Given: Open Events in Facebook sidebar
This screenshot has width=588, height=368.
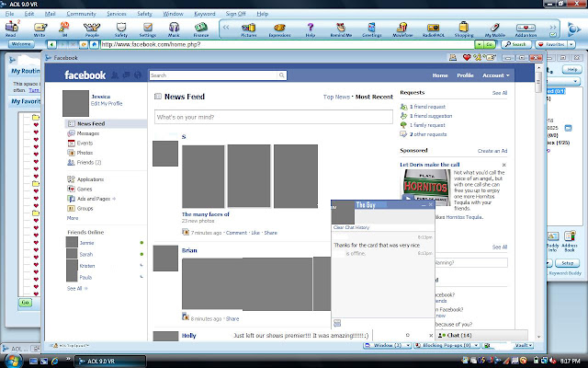Looking at the screenshot, I should point(85,144).
